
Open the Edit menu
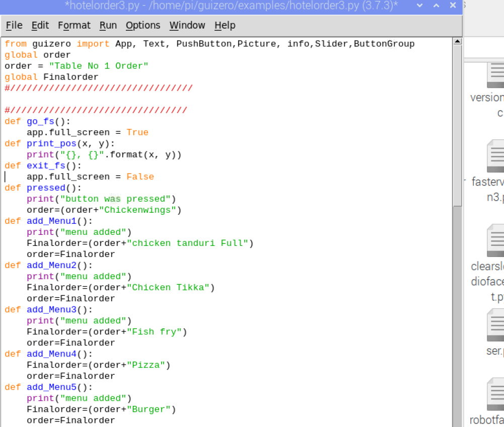coord(40,25)
